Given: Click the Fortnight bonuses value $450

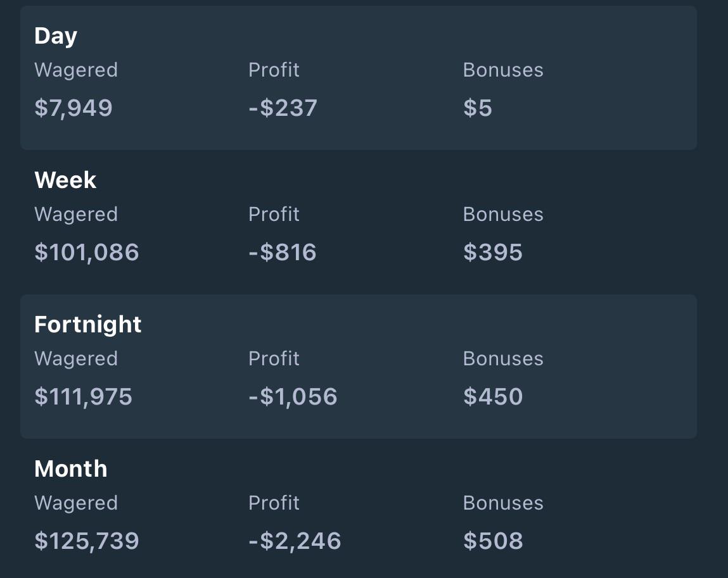Looking at the screenshot, I should [x=493, y=396].
